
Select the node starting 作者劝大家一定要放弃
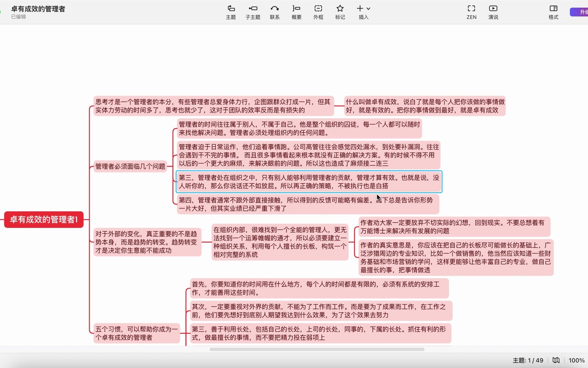pos(454,227)
